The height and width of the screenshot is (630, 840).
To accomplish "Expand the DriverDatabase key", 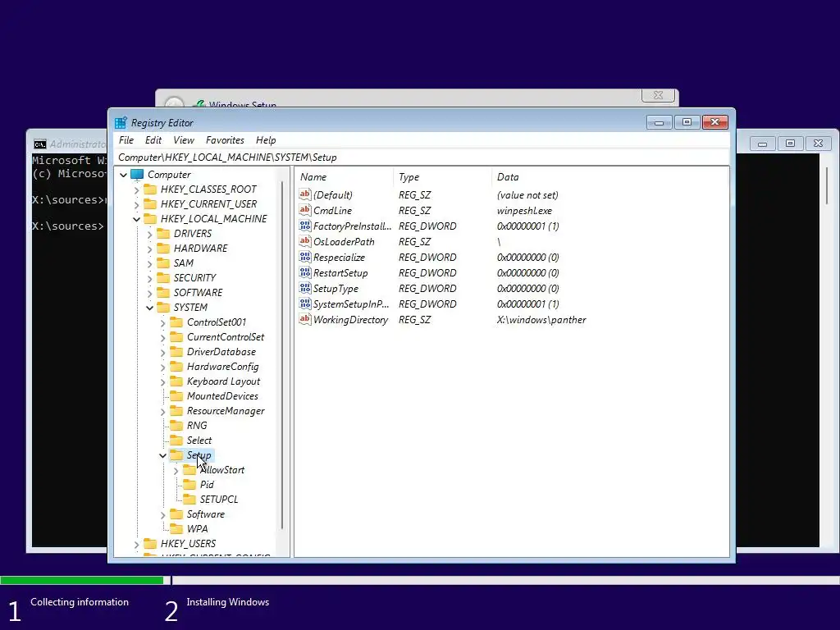I will pyautogui.click(x=163, y=352).
